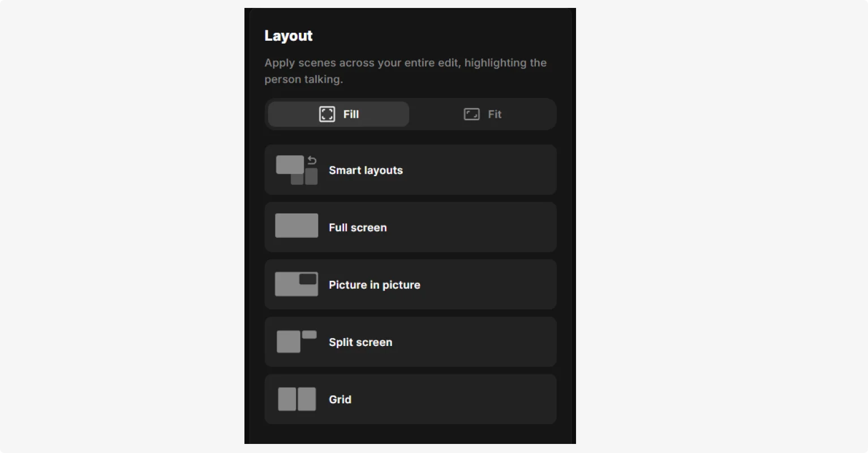The height and width of the screenshot is (453, 868).
Task: Apply the Grid layout
Action: click(x=410, y=399)
